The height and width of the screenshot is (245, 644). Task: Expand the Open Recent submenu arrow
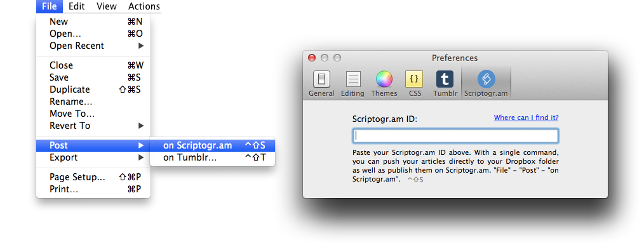click(x=141, y=46)
